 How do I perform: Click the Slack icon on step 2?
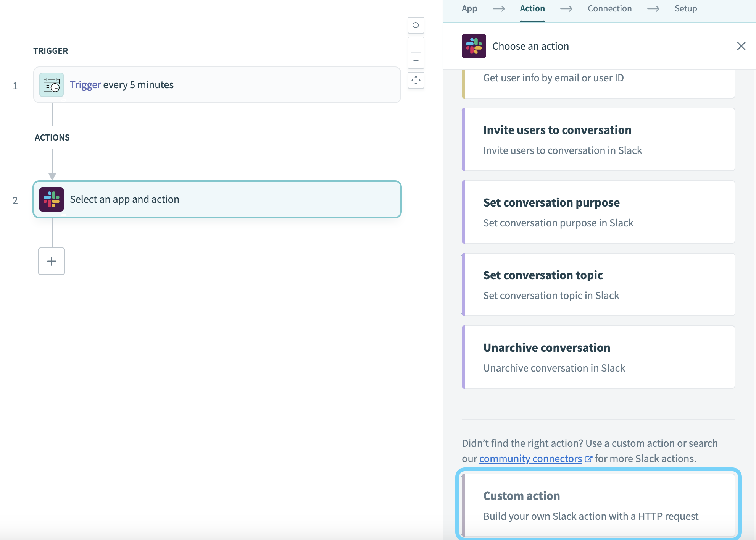pos(52,199)
